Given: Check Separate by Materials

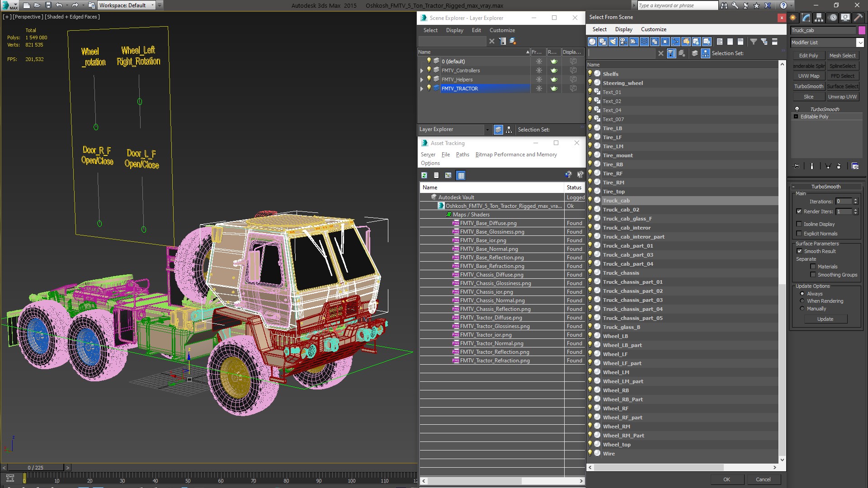Looking at the screenshot, I should click(813, 267).
